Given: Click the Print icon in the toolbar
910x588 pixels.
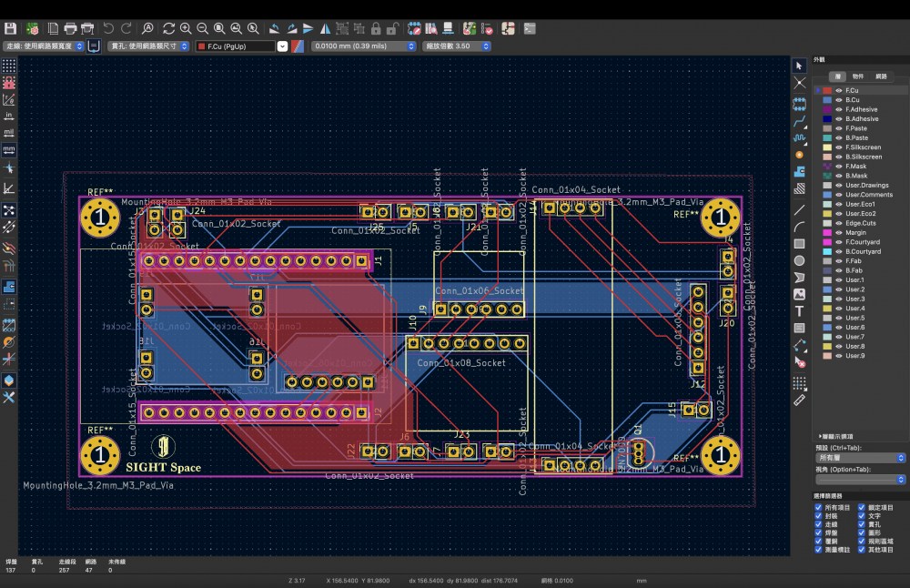Looking at the screenshot, I should (x=70, y=29).
